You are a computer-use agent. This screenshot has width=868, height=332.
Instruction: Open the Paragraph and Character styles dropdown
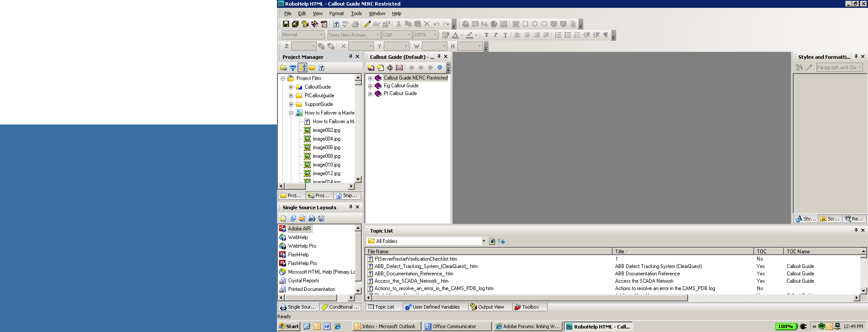859,67
